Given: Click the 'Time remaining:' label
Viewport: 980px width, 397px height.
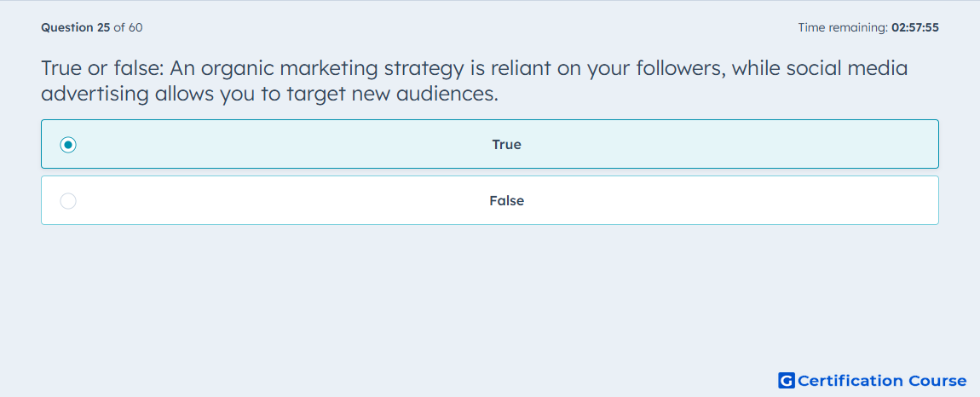Looking at the screenshot, I should coord(843,27).
